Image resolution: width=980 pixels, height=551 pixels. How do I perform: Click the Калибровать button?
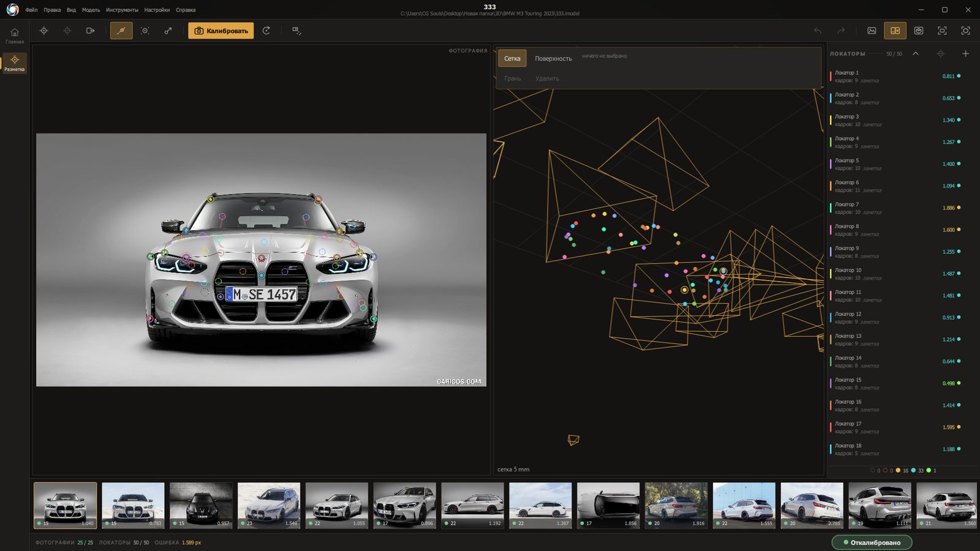tap(221, 31)
